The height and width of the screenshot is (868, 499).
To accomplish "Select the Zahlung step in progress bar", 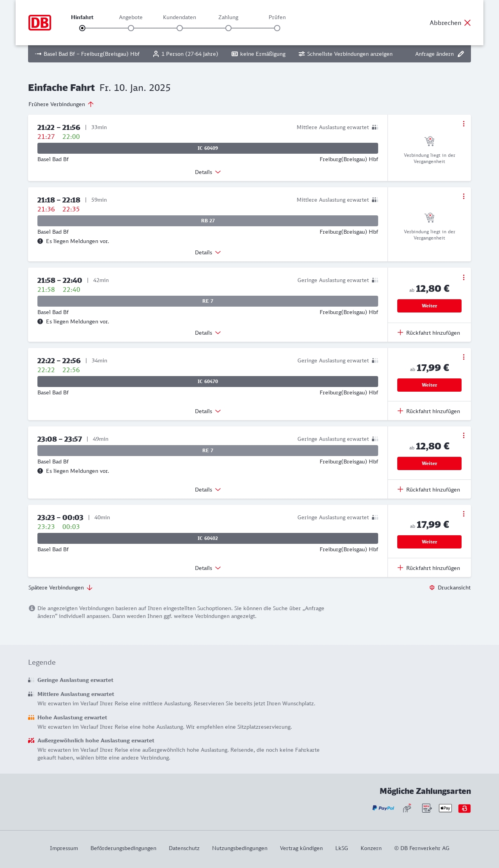I will pos(228,28).
